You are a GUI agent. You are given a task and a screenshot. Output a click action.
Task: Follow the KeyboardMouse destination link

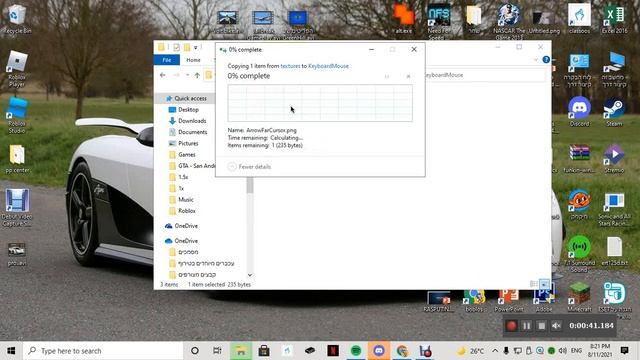click(x=328, y=66)
